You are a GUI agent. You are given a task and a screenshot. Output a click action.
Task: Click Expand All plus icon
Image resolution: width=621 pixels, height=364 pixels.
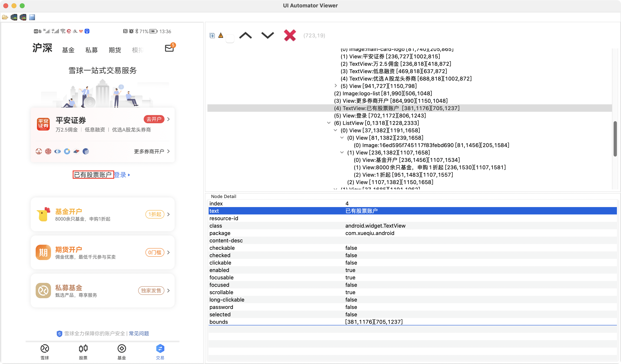212,36
